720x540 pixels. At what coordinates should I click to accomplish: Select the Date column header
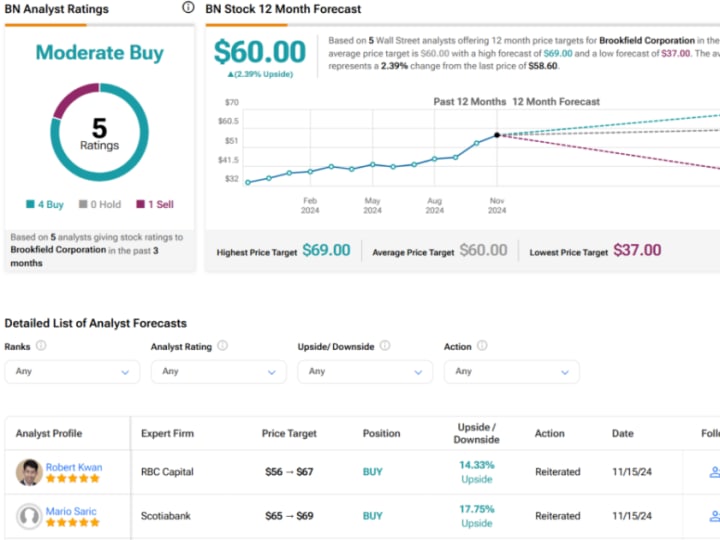pyautogui.click(x=622, y=433)
